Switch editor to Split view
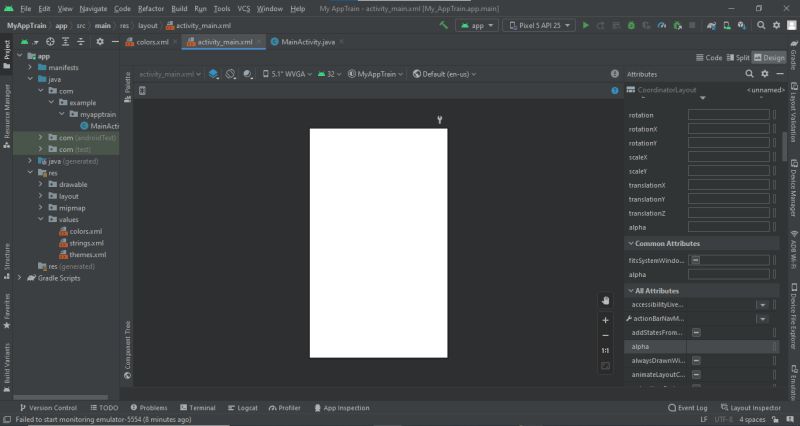 738,58
